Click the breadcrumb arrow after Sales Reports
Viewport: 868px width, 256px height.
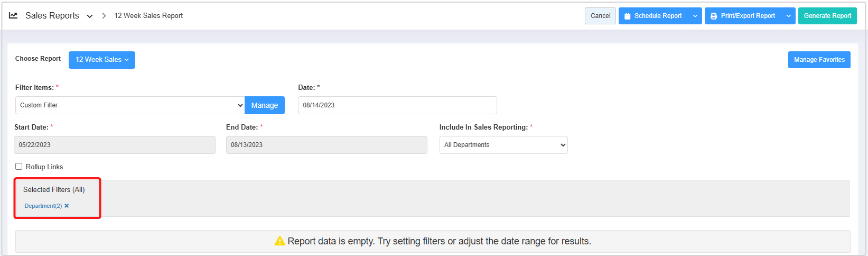(104, 16)
